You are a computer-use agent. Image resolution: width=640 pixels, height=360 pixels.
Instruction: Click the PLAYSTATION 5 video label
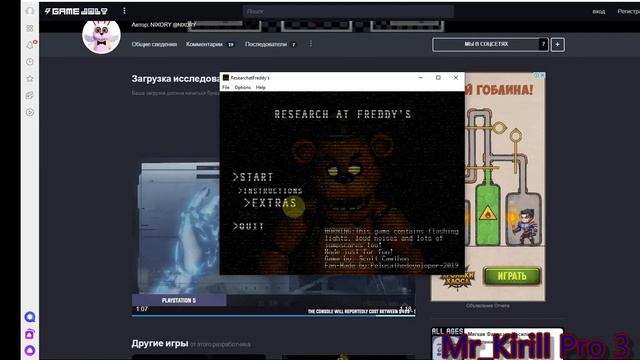179,300
